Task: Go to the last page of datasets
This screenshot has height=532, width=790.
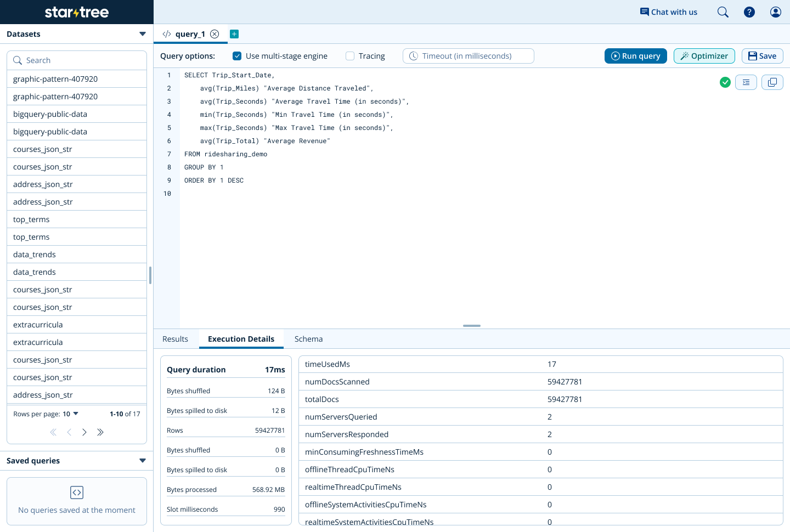Action: pyautogui.click(x=100, y=432)
